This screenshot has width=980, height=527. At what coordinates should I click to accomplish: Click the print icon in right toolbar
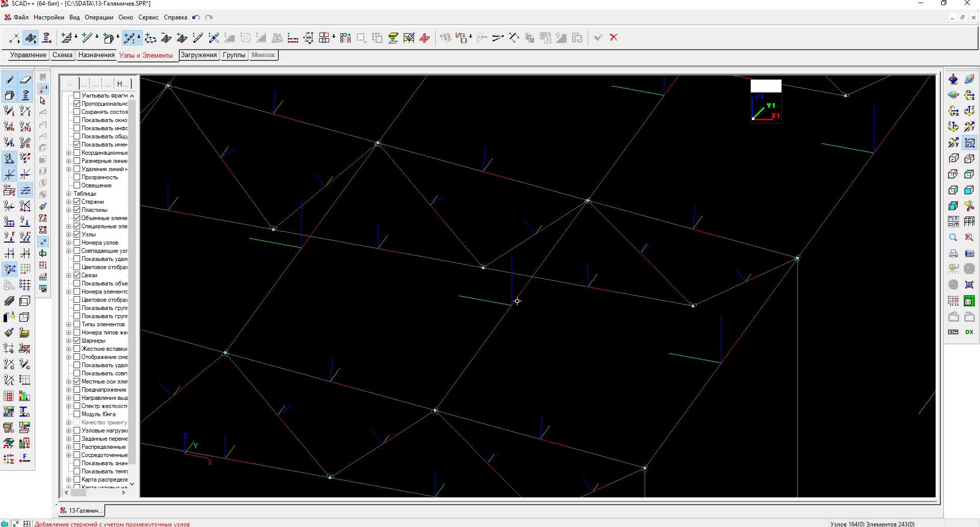pyautogui.click(x=953, y=253)
